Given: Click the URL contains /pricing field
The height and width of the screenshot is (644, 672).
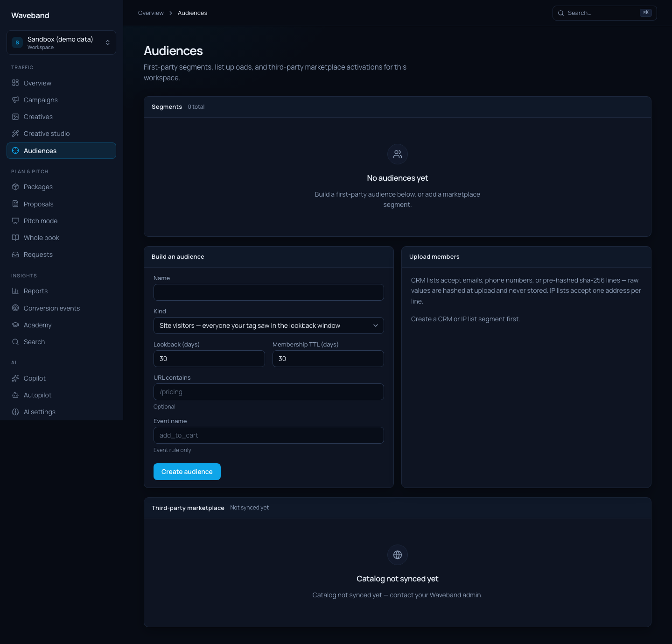Looking at the screenshot, I should [x=269, y=392].
